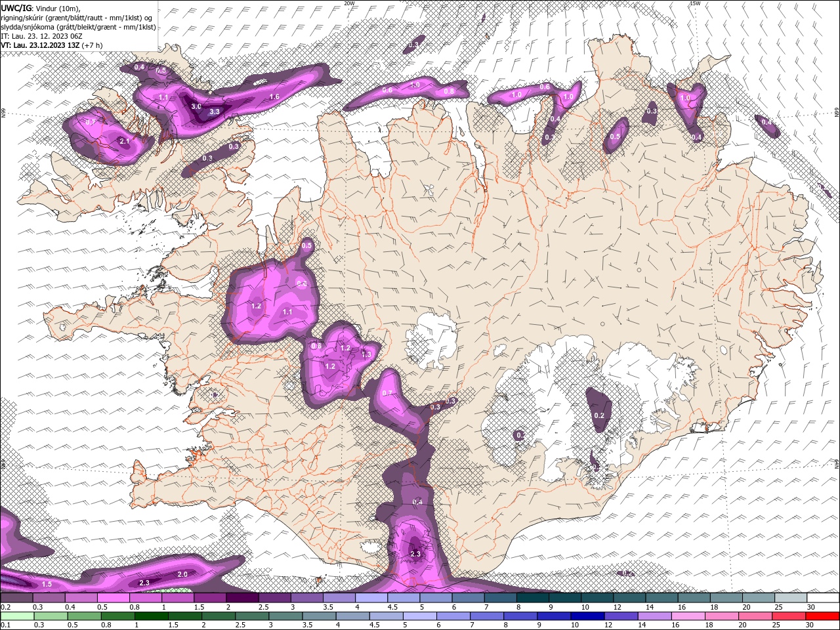This screenshot has height=630, width=840.
Task: Click the 30 label on the rain scale
Action: coord(809,625)
